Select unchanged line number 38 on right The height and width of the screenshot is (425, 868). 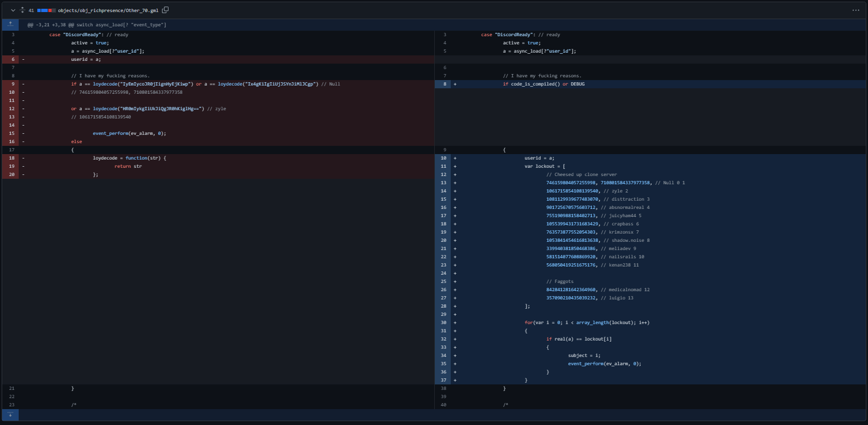(444, 388)
